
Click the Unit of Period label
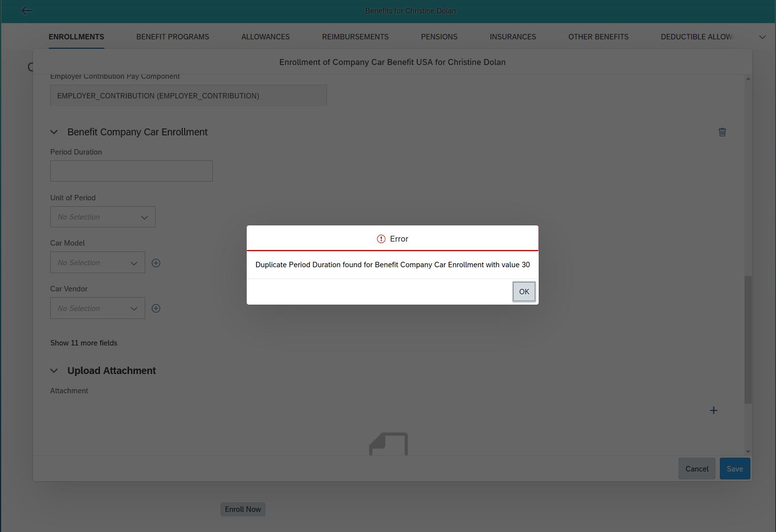(x=73, y=198)
